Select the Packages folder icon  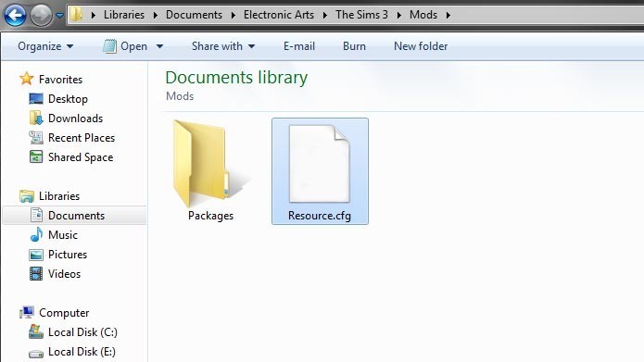pos(210,163)
